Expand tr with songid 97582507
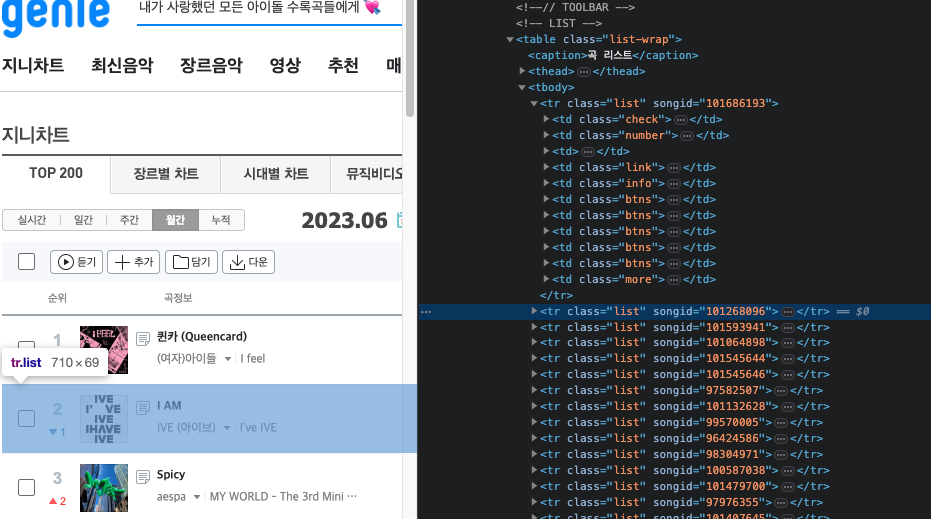931x519 pixels. click(x=534, y=391)
